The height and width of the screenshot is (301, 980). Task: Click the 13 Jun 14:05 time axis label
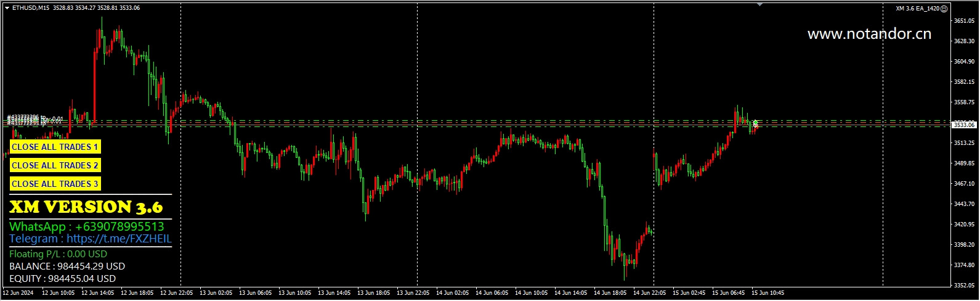(333, 293)
